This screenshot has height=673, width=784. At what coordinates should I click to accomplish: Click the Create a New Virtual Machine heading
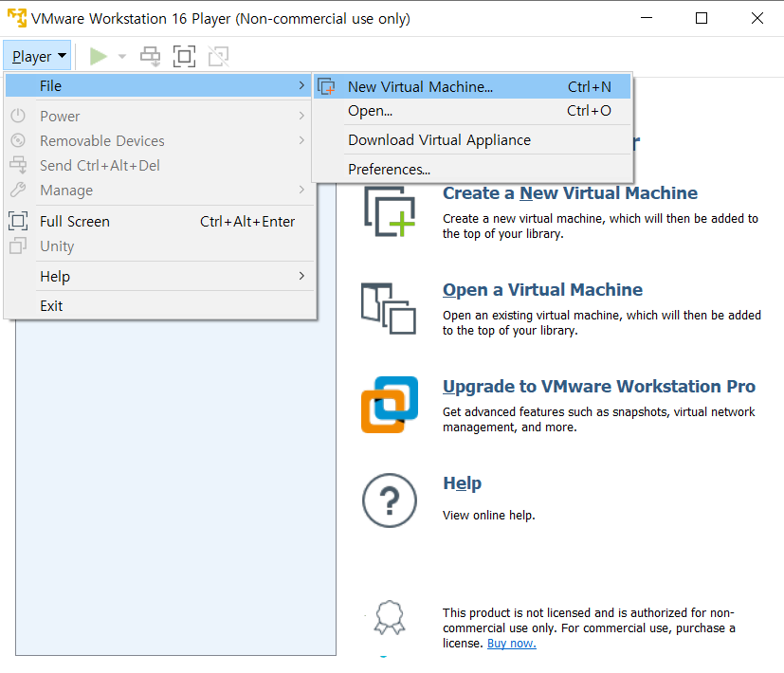tap(570, 193)
